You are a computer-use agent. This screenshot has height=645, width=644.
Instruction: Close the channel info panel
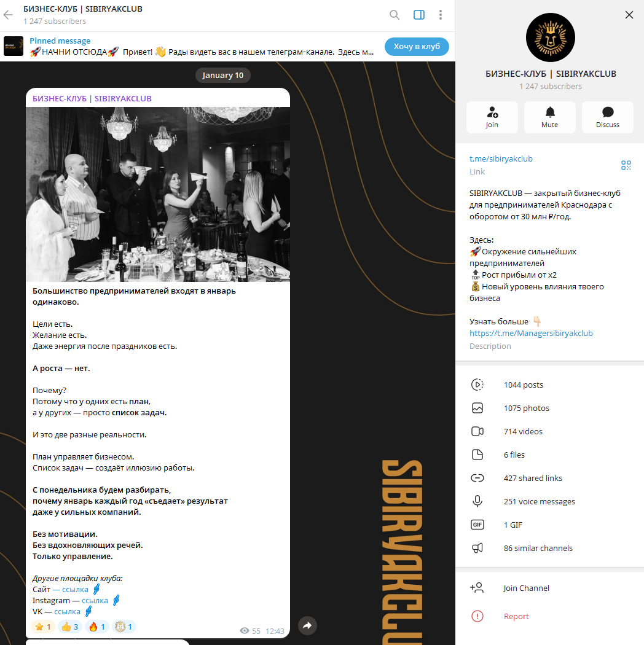coord(629,15)
